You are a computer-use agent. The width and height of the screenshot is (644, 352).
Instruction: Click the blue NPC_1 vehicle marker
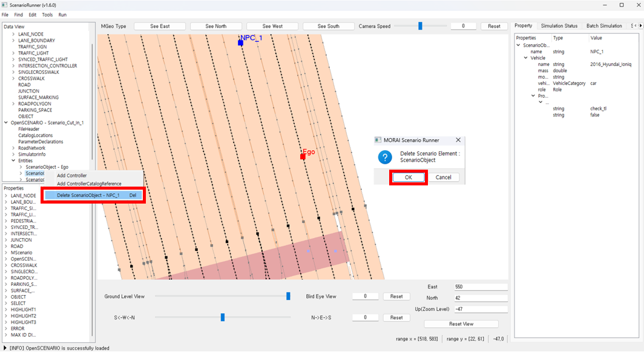pyautogui.click(x=240, y=43)
